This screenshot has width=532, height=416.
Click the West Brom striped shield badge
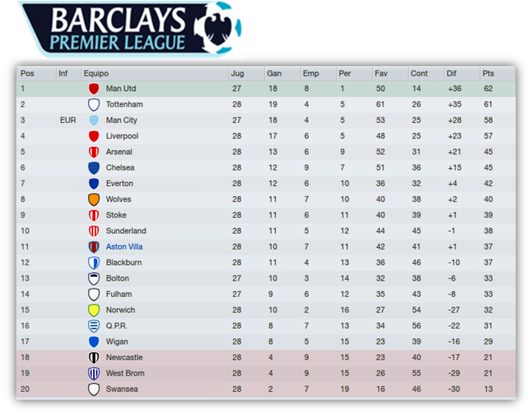tap(94, 373)
